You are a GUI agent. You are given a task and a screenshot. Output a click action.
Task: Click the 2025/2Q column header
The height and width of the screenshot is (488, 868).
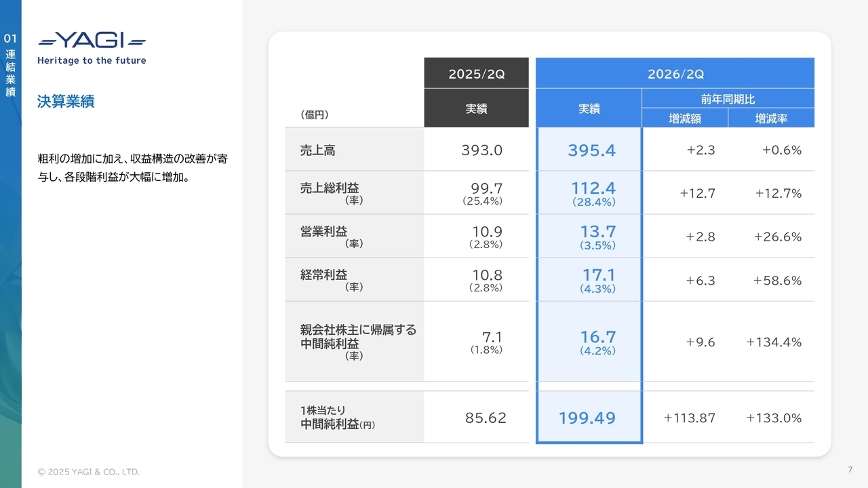[476, 74]
